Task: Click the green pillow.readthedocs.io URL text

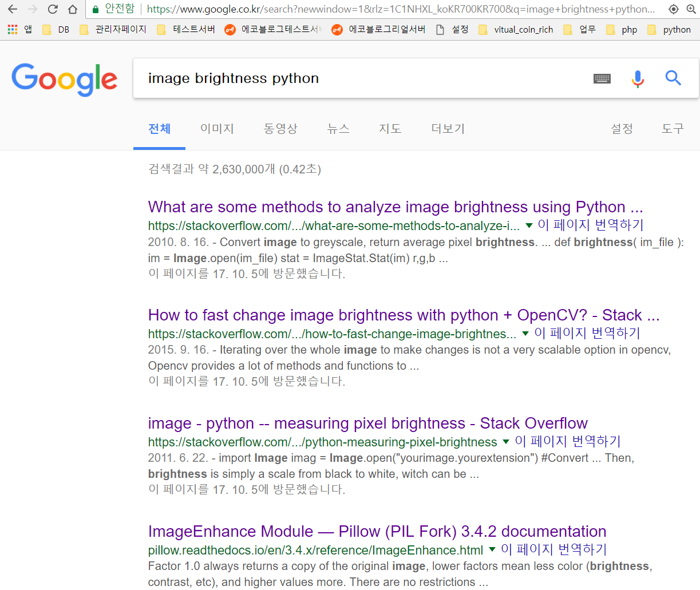Action: 315,550
